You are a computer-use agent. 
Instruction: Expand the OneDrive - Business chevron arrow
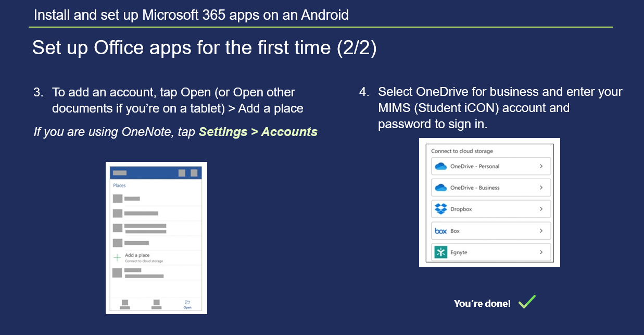point(541,188)
